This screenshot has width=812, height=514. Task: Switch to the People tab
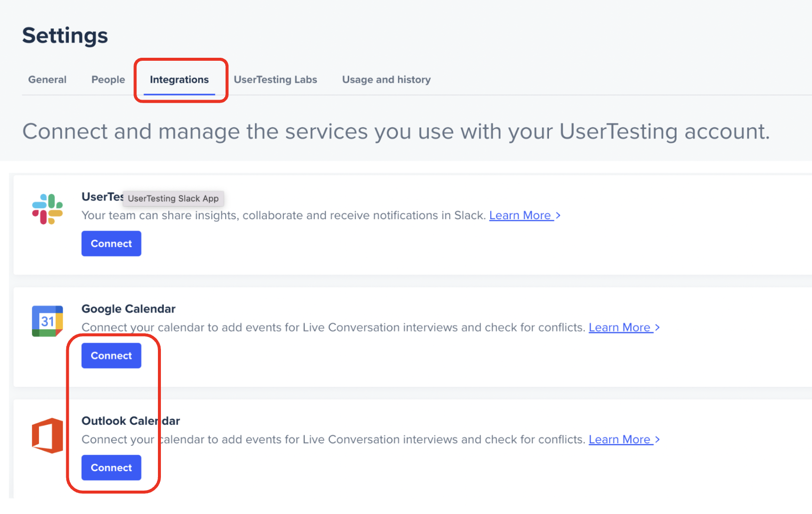[x=108, y=80]
